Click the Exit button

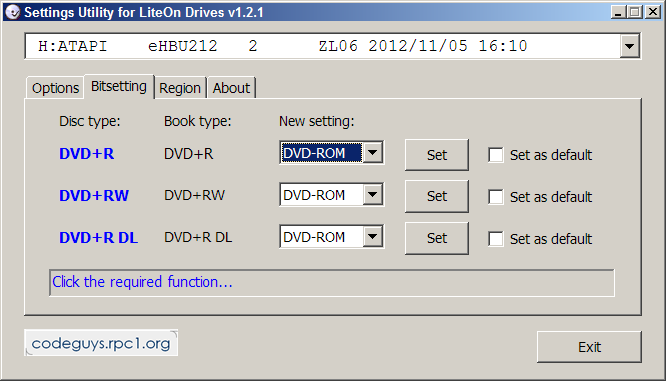point(589,347)
